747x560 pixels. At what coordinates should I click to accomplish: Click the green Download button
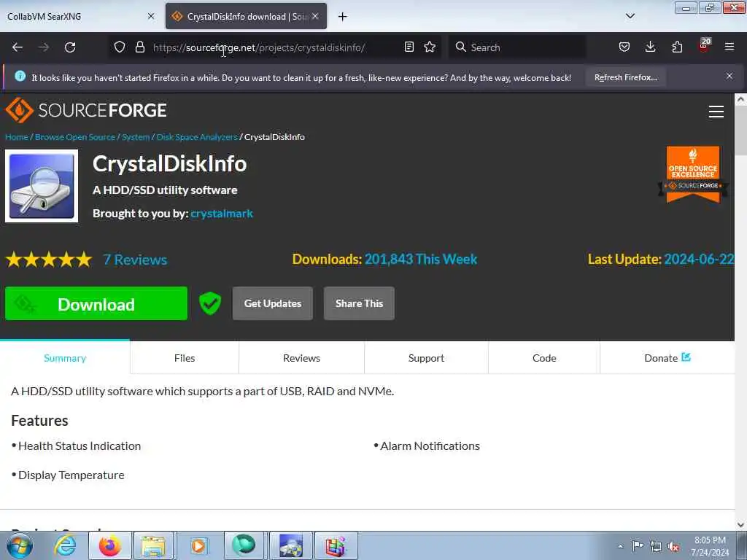[96, 303]
